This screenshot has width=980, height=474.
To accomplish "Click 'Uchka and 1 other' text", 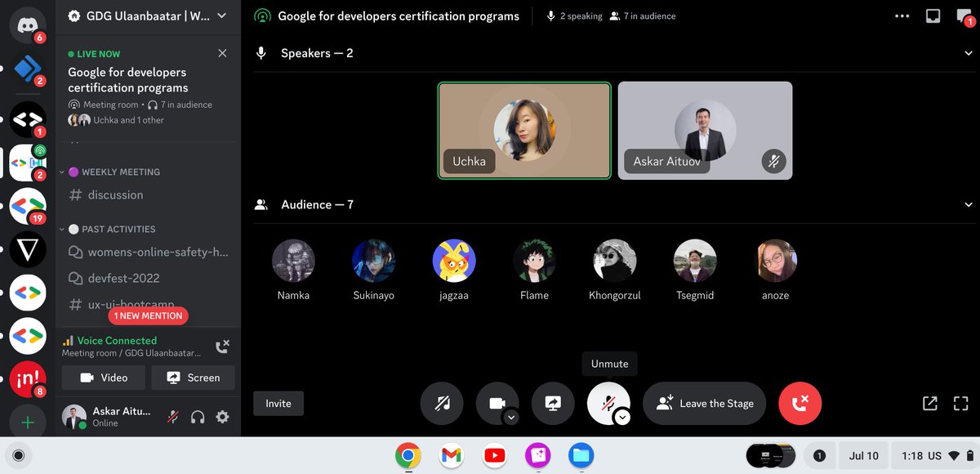I will [x=128, y=120].
